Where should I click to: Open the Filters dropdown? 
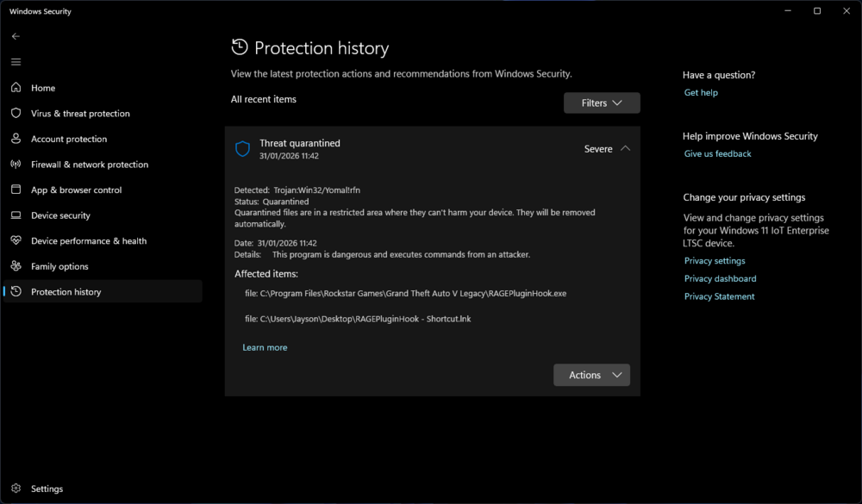602,103
